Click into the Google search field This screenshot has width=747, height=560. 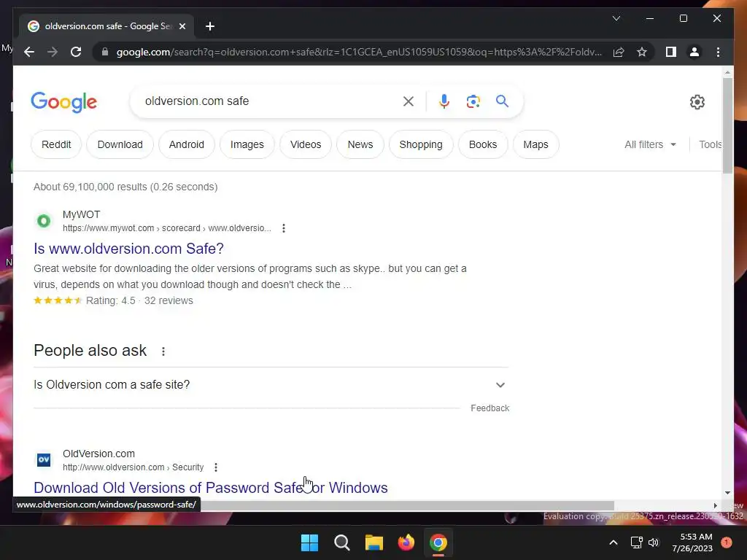tap(269, 101)
